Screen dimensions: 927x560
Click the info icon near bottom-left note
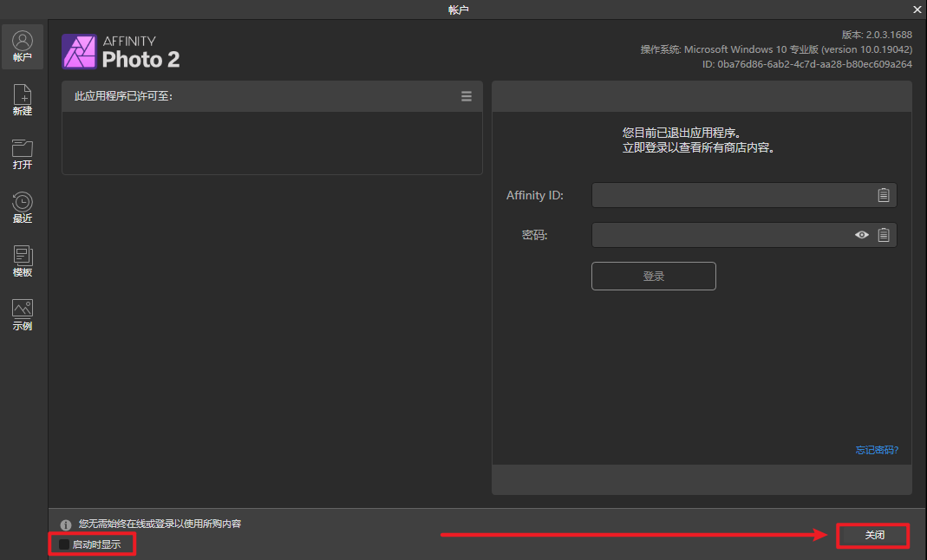tap(66, 524)
